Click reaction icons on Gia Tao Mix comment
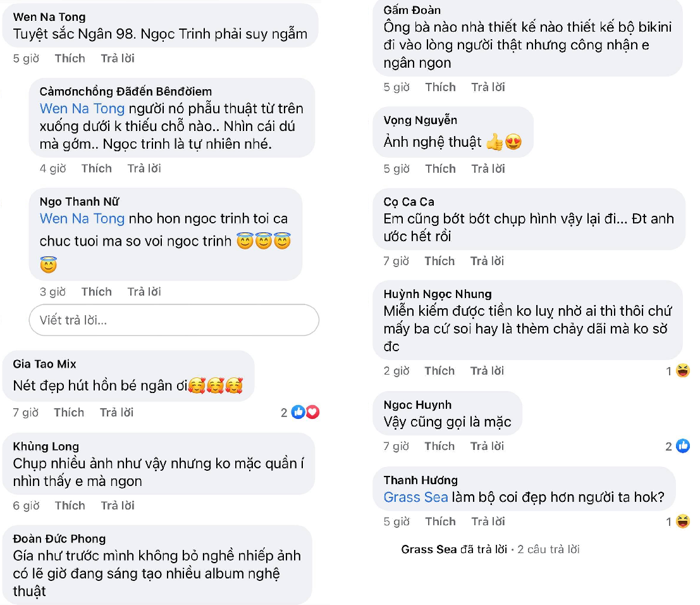Image resolution: width=700 pixels, height=605 pixels. pyautogui.click(x=305, y=413)
